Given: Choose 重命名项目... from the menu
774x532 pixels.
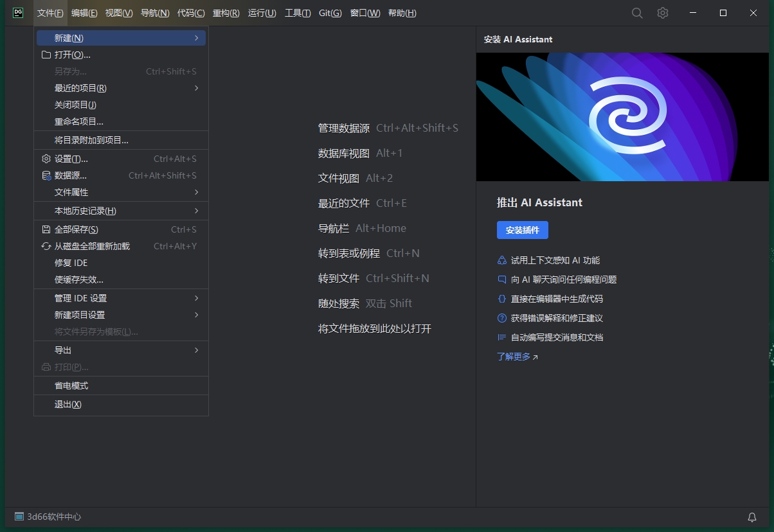Looking at the screenshot, I should [x=121, y=121].
